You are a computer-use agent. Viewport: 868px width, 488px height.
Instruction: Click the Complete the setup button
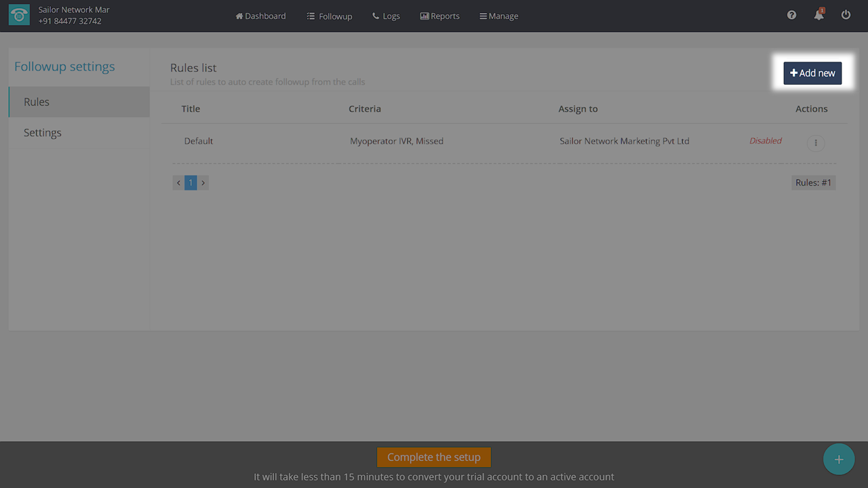[434, 457]
